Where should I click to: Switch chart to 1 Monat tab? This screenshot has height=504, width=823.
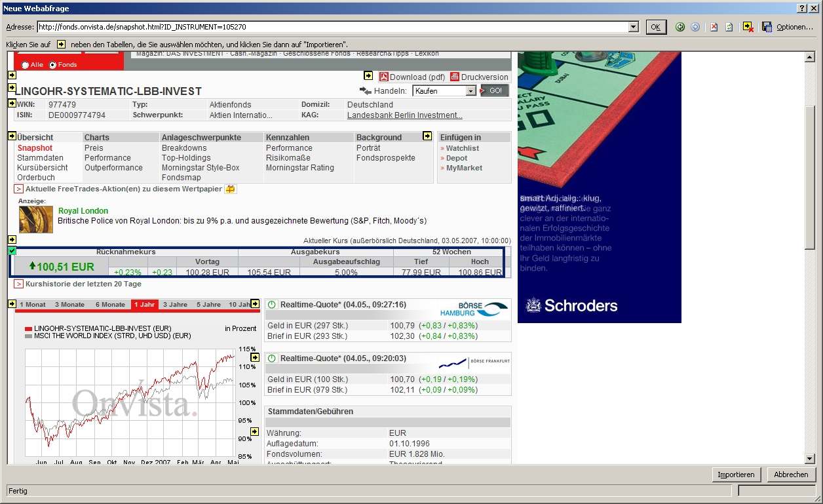point(33,304)
